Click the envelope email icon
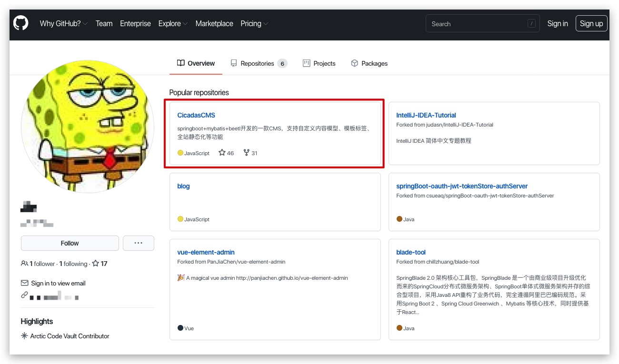The image size is (619, 364). pos(24,283)
